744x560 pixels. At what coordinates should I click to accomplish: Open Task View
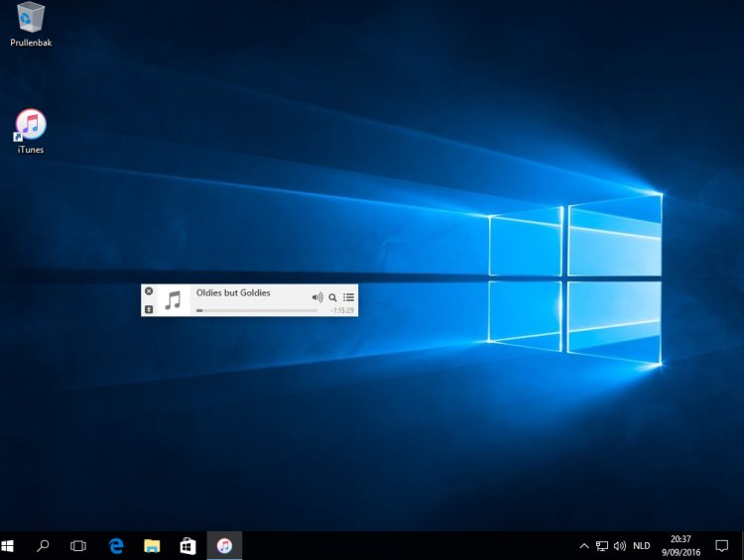click(x=78, y=546)
